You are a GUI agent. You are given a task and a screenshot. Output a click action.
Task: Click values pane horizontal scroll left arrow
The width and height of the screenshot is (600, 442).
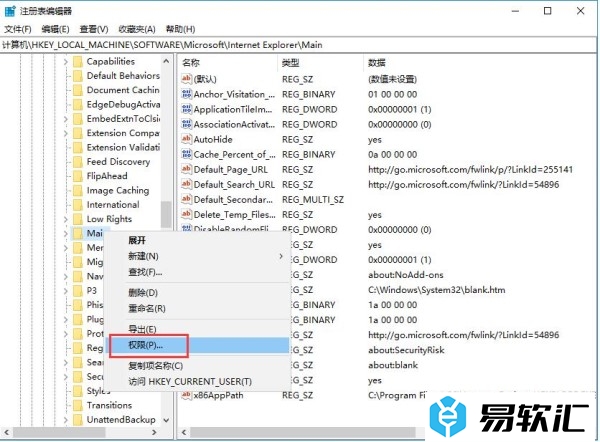pyautogui.click(x=184, y=432)
